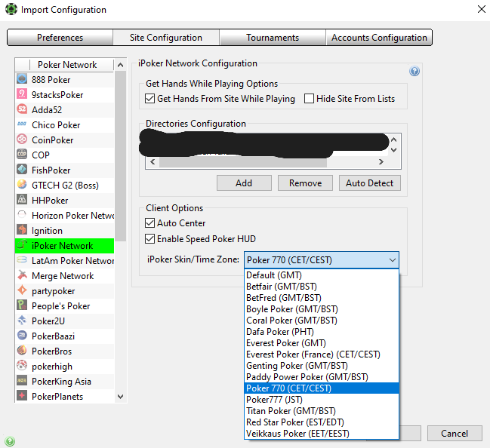
Task: Click poker network list scroll down arrow
Action: pos(120,397)
